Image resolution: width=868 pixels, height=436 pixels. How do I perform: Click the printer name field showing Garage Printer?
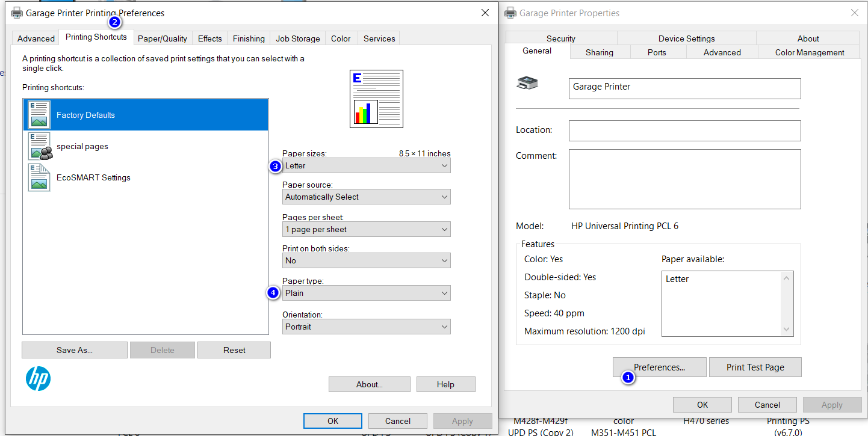[685, 88]
